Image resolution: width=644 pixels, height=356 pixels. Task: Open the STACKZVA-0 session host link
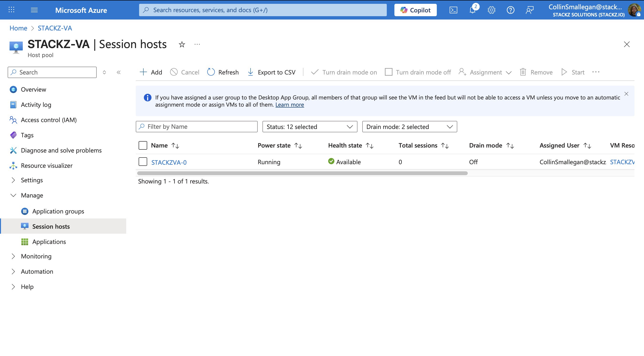click(x=169, y=162)
